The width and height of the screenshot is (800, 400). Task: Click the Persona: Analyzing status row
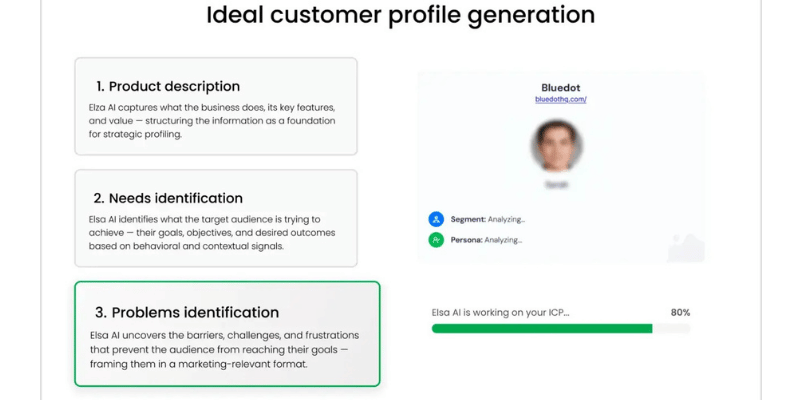[475, 240]
